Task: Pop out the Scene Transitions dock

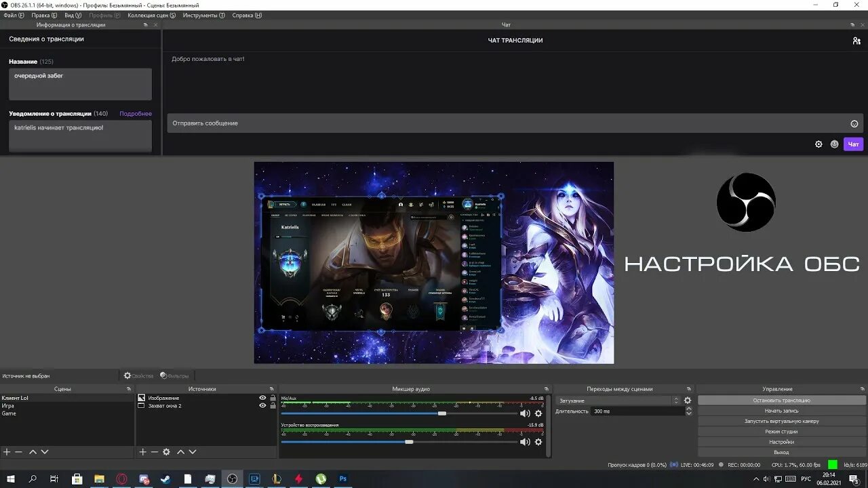Action: point(690,389)
